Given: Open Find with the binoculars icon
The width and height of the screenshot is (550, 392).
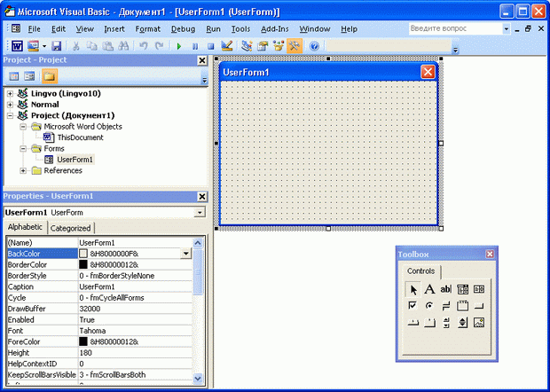Looking at the screenshot, I should pos(123,46).
